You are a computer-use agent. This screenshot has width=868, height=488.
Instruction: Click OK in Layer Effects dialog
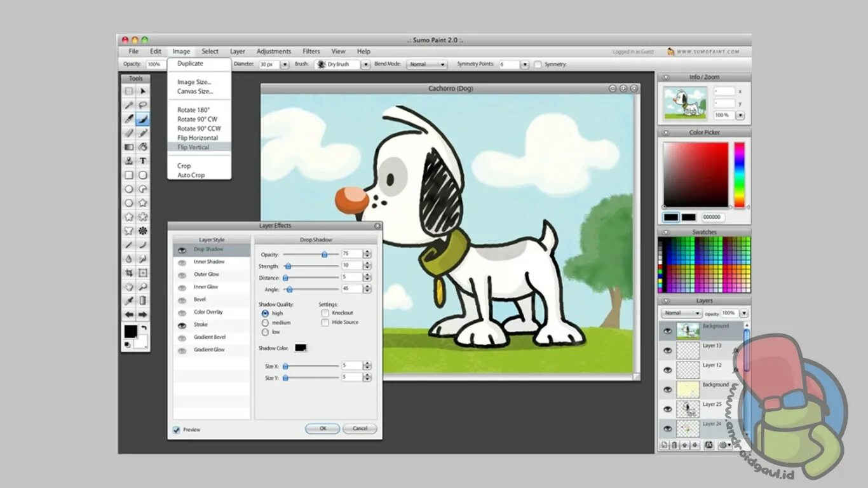(x=322, y=428)
